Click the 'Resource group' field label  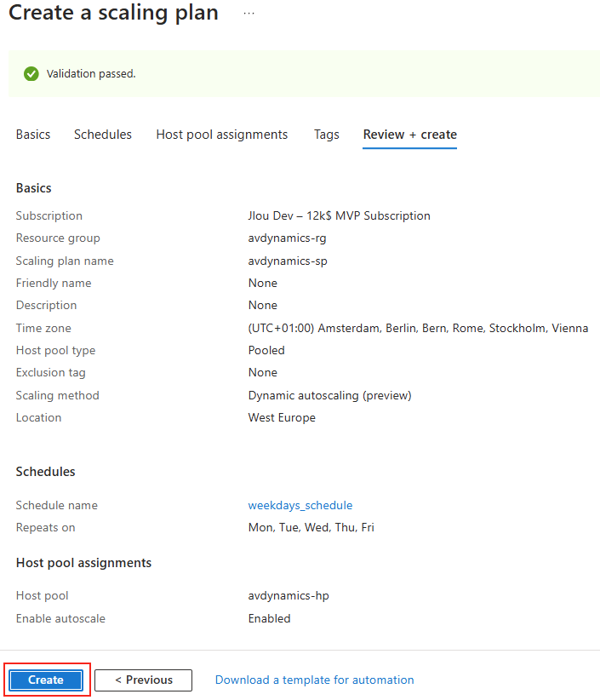point(58,238)
